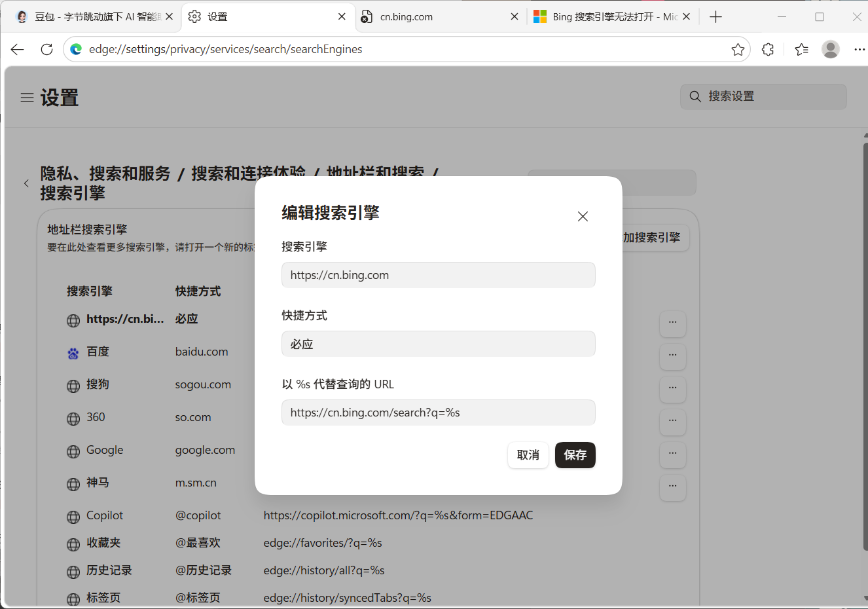Select the Copilot URL text
The image size is (868, 609).
tap(398, 515)
